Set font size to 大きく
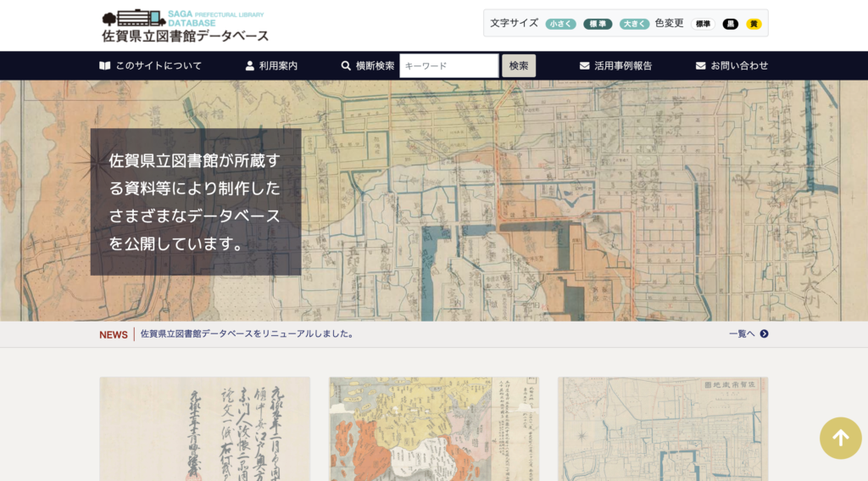 click(x=634, y=24)
